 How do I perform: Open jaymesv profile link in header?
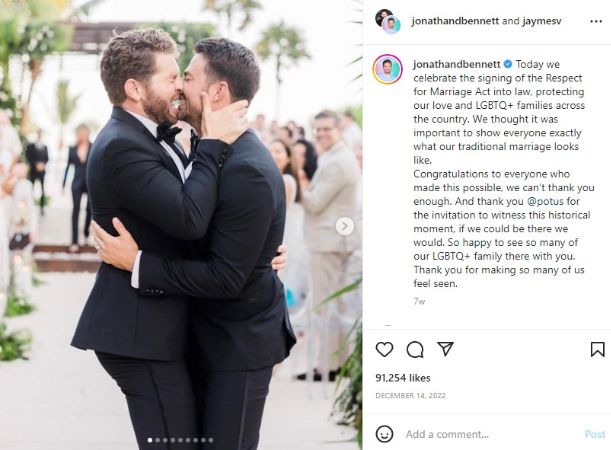[542, 21]
